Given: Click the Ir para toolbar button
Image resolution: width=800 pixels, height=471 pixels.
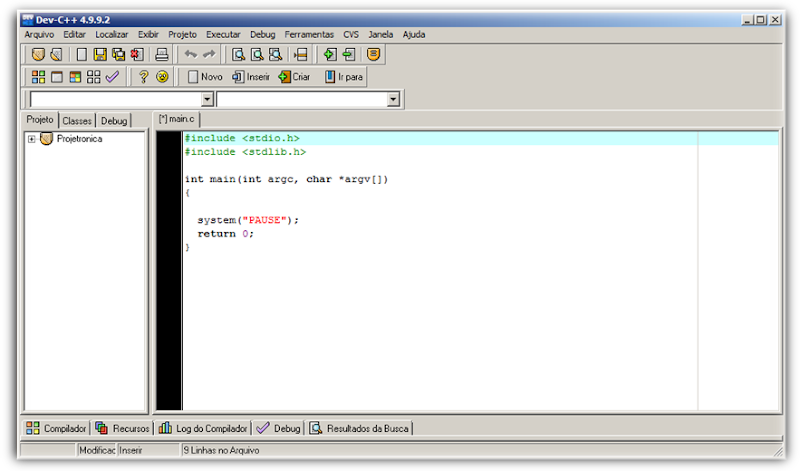Looking at the screenshot, I should [x=344, y=77].
